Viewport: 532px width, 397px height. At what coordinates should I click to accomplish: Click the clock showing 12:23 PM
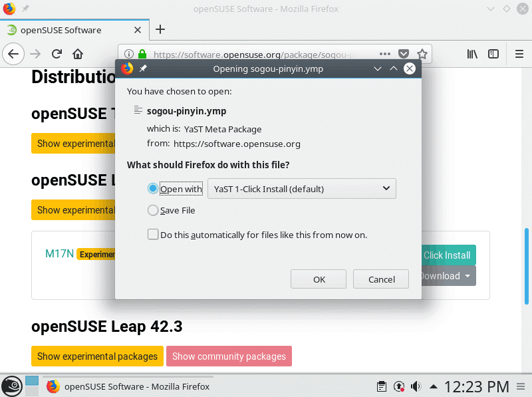[476, 386]
